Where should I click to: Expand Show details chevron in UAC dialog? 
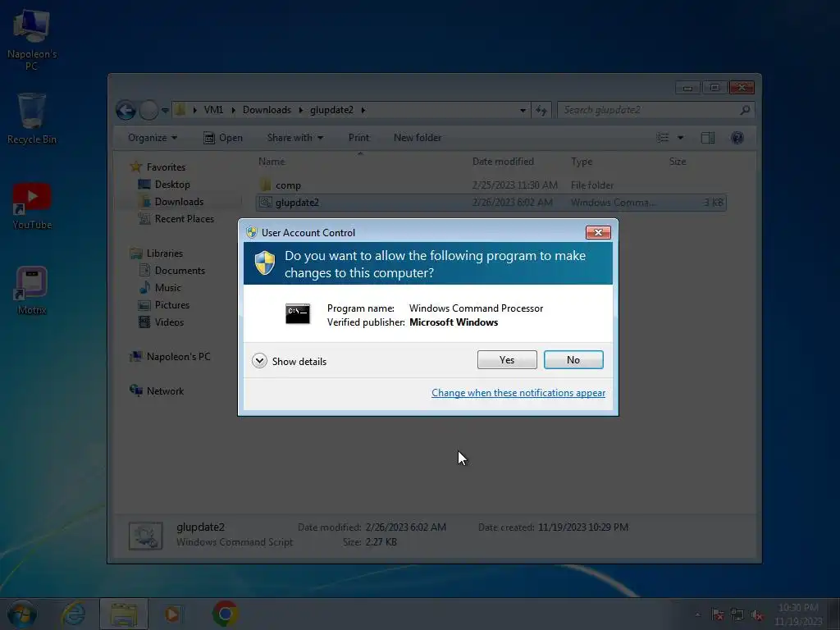(259, 361)
